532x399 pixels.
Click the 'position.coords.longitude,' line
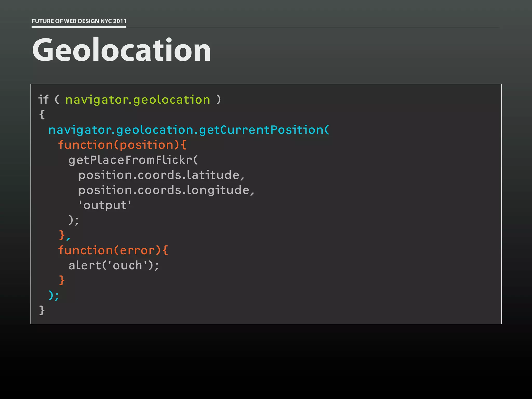pos(167,190)
